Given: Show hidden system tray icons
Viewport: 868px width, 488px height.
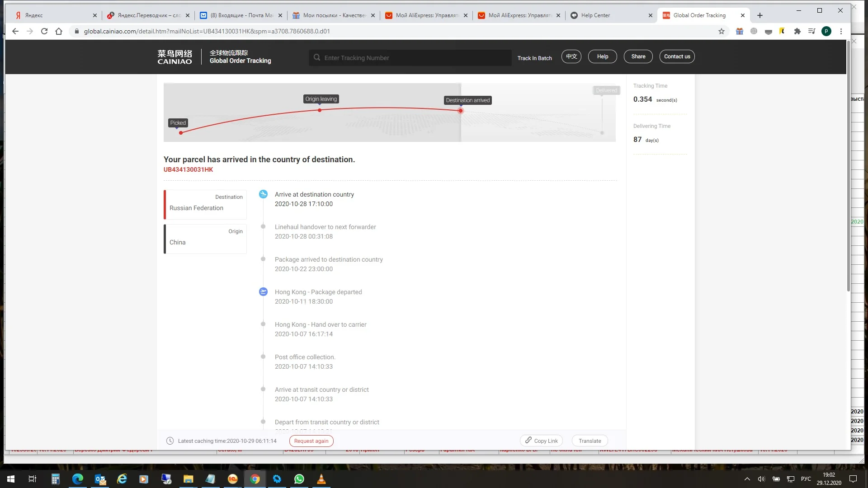Looking at the screenshot, I should click(x=747, y=479).
